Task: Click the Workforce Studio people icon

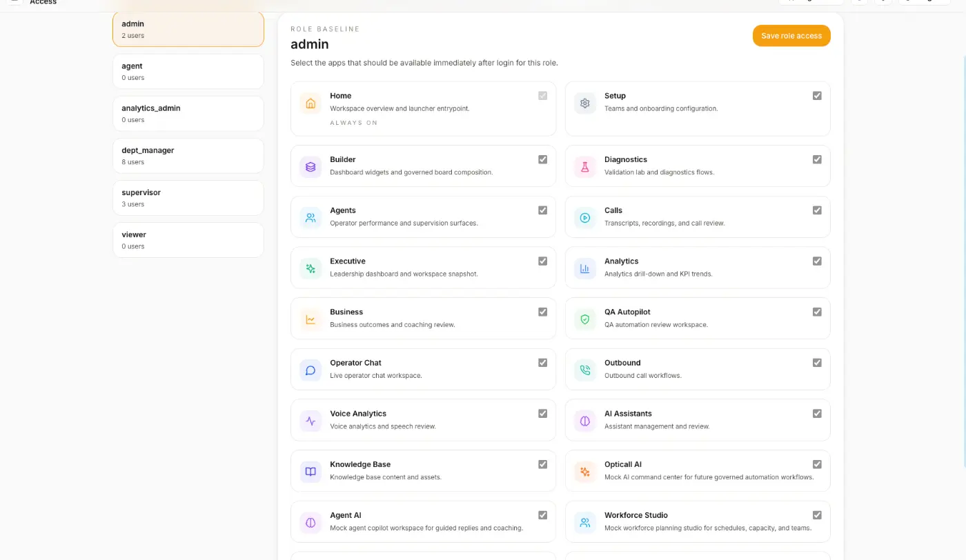Action: [x=585, y=523]
